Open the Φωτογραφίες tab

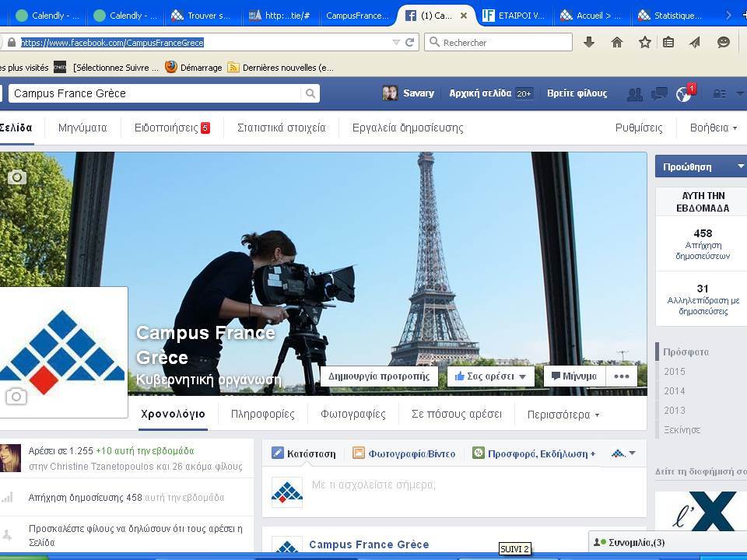tap(353, 415)
